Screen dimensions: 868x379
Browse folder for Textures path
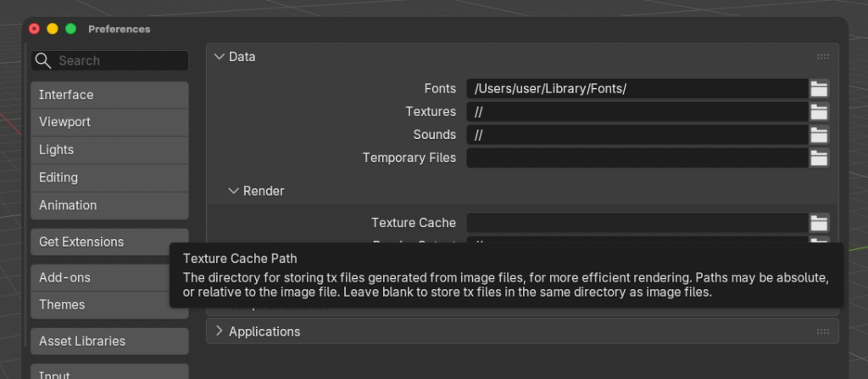pyautogui.click(x=819, y=112)
